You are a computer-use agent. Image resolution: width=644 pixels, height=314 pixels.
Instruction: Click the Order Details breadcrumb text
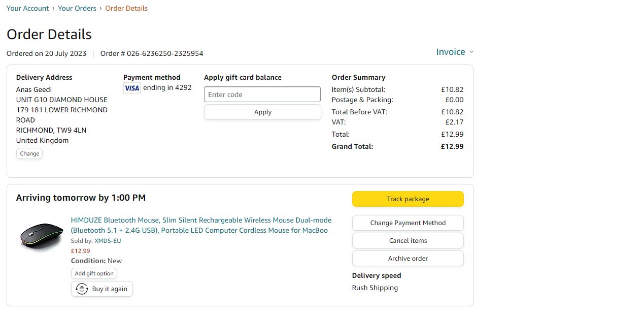pyautogui.click(x=126, y=8)
